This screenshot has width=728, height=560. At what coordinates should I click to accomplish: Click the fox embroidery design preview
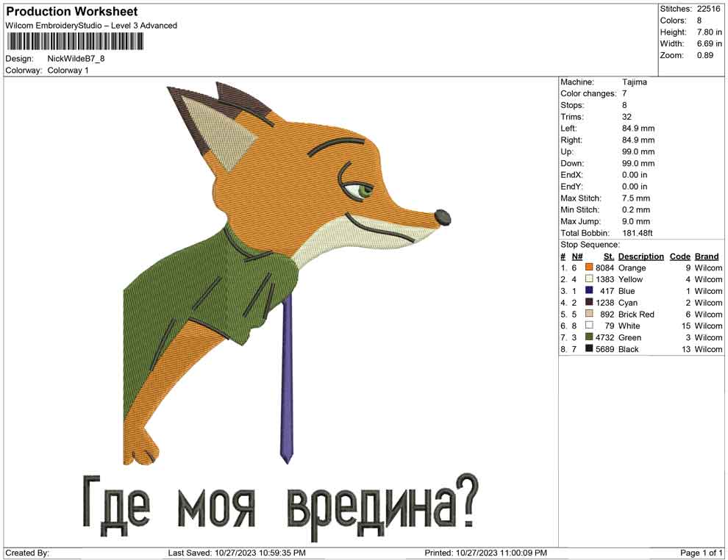tap(287, 273)
